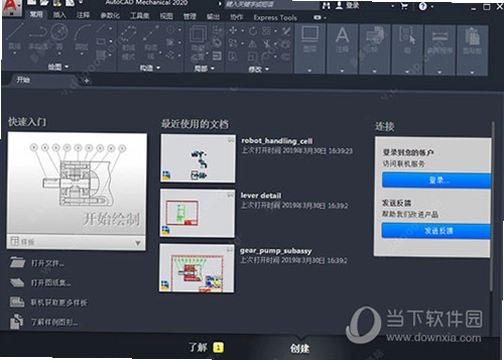The width and height of the screenshot is (504, 360).
Task: Click the binoculars search icon in title bar
Action: click(326, 5)
